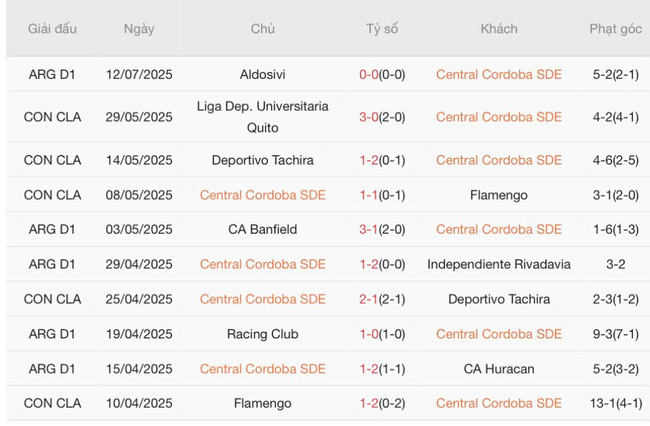
Task: Click the 13-1(4-1) corner kick stat
Action: click(x=615, y=404)
